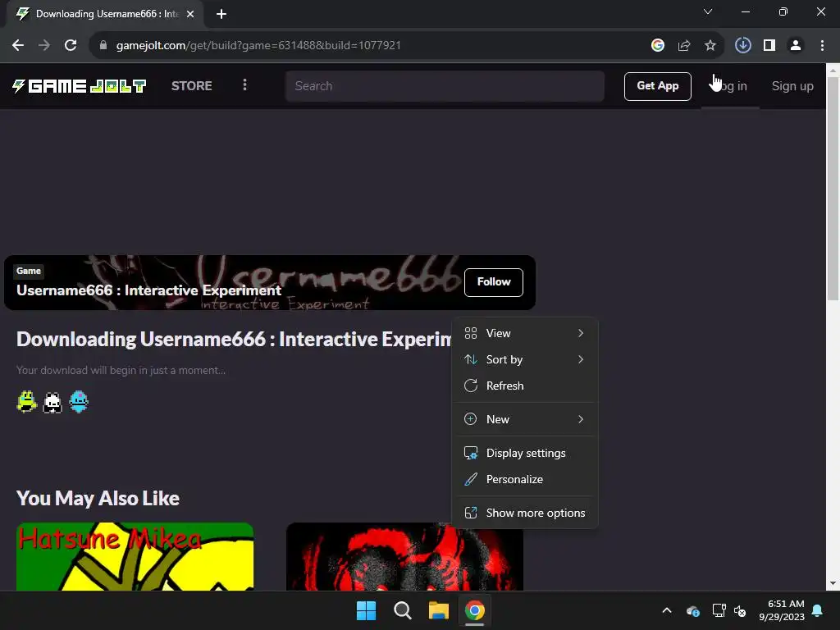Image resolution: width=840 pixels, height=630 pixels.
Task: Bookmark this page with the star icon
Action: click(710, 46)
